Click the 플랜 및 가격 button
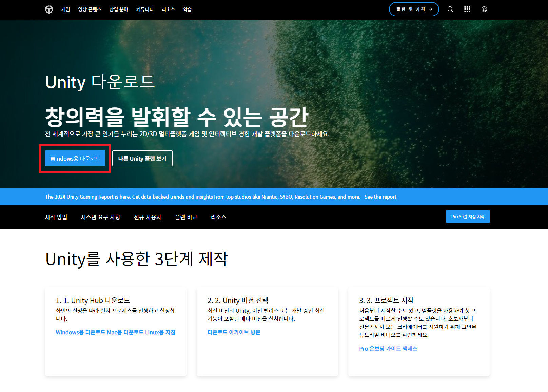Screen dimensions: 548x392 [414, 9]
